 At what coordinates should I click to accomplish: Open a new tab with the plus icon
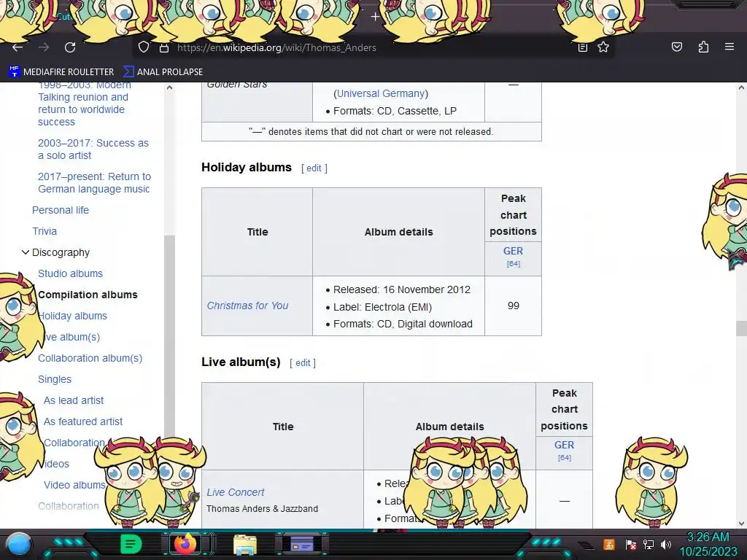pos(375,17)
